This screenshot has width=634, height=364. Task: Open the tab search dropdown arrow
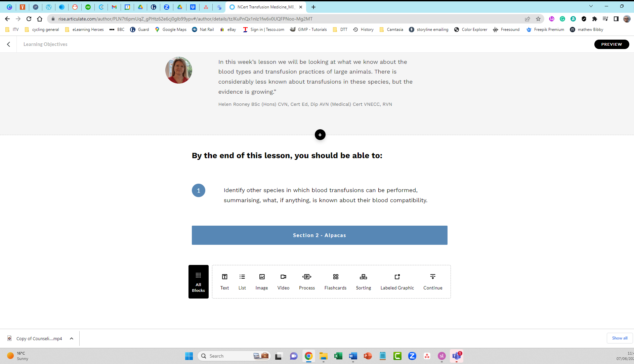click(591, 6)
